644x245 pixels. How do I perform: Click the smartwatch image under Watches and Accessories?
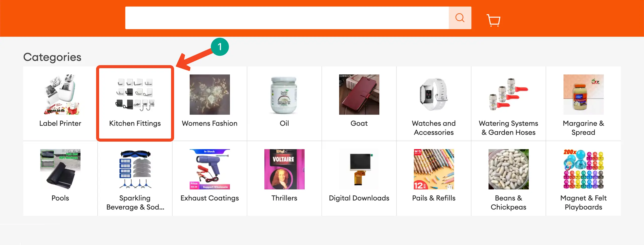pyautogui.click(x=434, y=94)
